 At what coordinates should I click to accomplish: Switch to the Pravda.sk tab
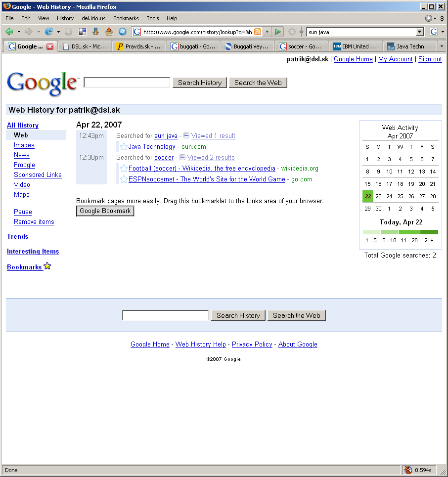[x=139, y=46]
